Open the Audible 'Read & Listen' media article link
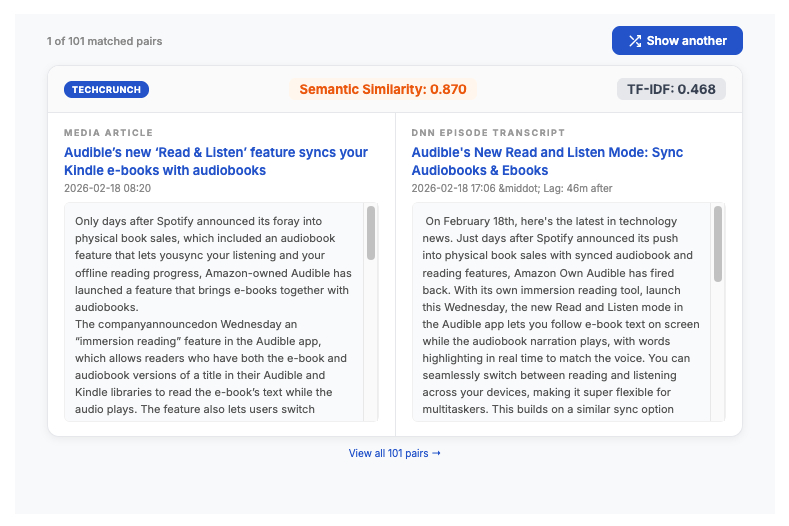Viewport: 789px width, 526px height. coord(216,161)
